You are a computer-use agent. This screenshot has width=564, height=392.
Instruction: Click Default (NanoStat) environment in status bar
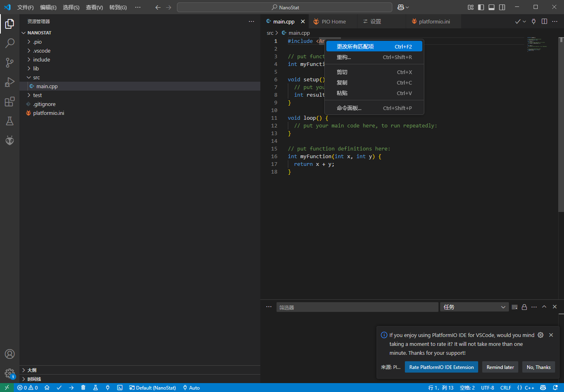[x=153, y=388]
